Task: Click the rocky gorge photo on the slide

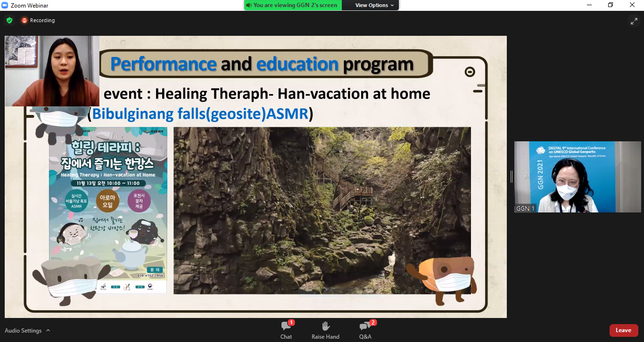Action: 322,210
